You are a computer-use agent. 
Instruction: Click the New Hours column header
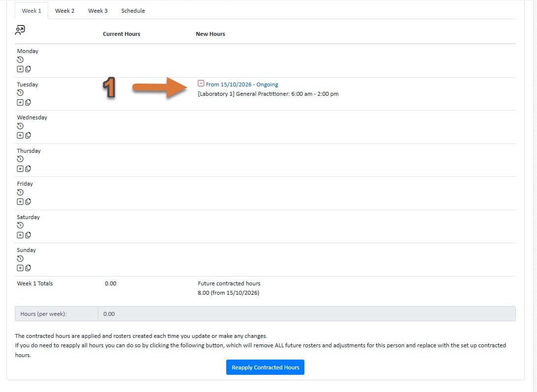coord(210,34)
